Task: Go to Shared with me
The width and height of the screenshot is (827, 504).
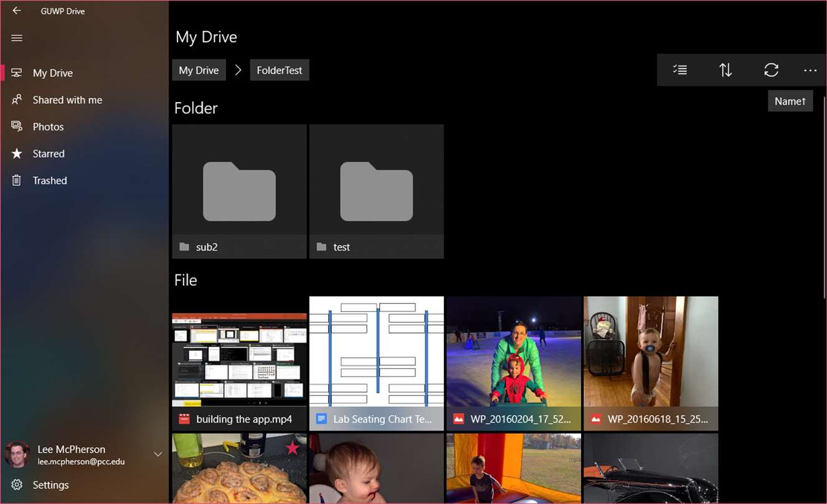Action: pos(85,100)
